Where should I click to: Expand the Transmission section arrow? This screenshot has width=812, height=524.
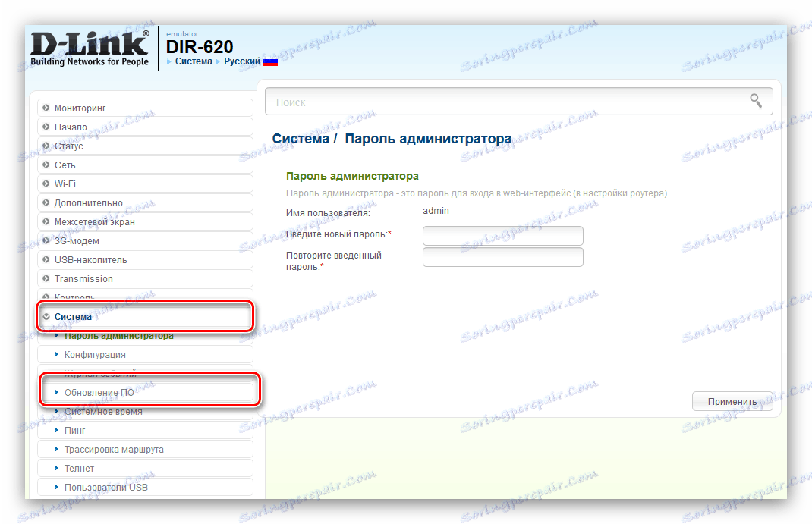point(46,278)
